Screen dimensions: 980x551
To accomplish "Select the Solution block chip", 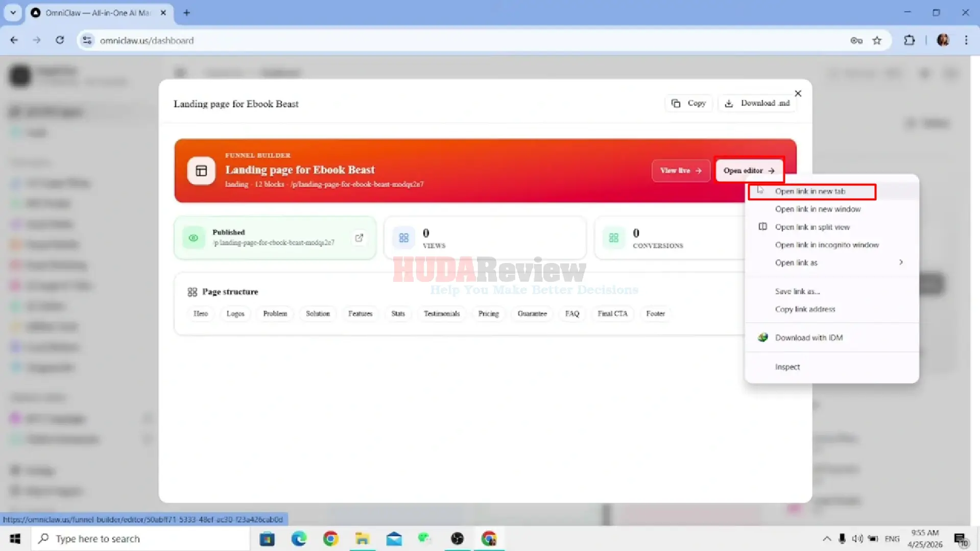I will tap(318, 314).
